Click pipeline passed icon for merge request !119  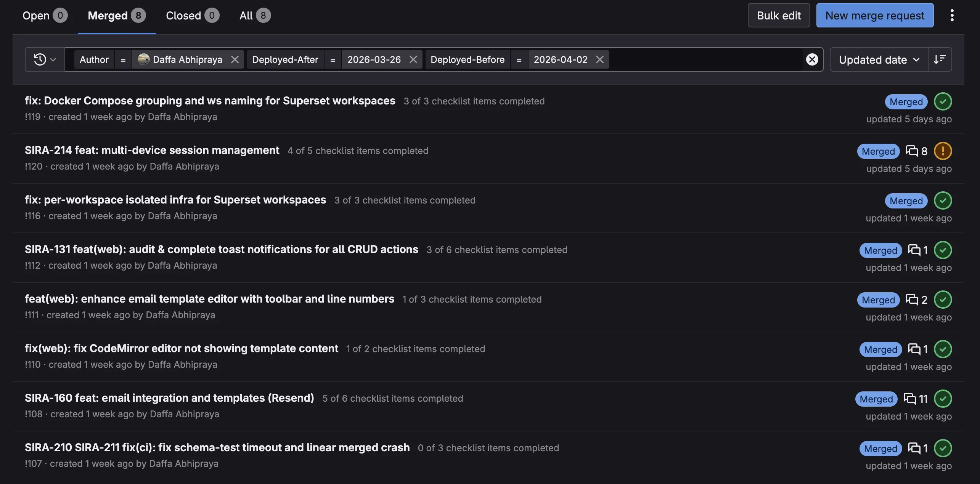click(x=943, y=101)
